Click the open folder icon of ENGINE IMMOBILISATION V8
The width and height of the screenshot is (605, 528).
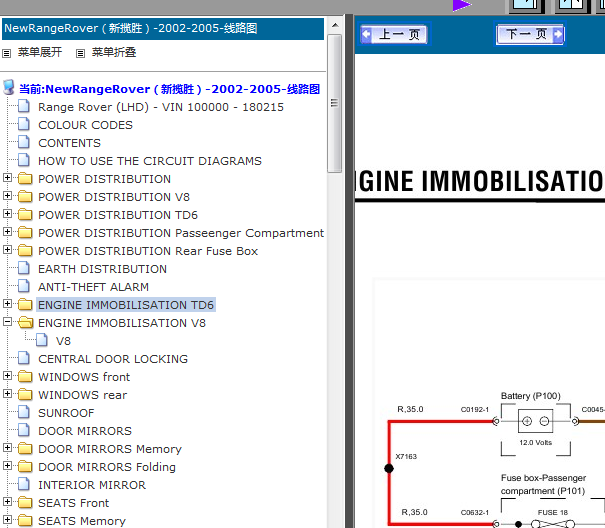pos(25,322)
